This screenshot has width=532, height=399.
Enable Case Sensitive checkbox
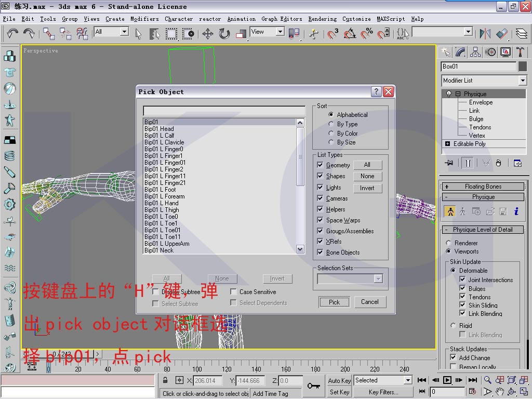[233, 292]
